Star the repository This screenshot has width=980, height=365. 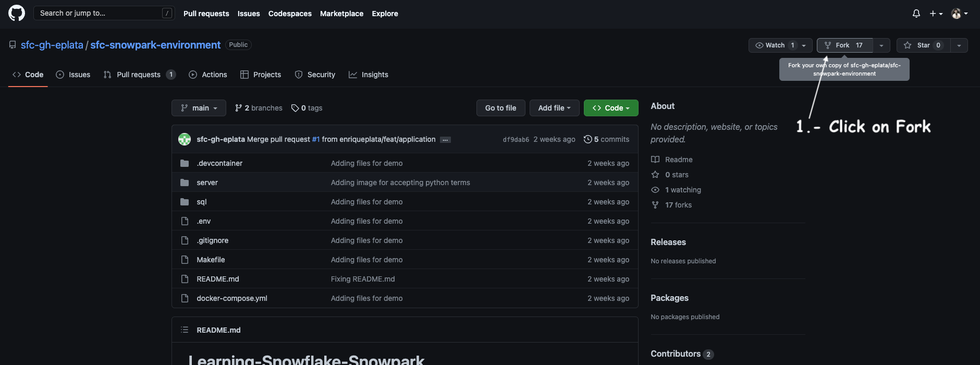(923, 45)
